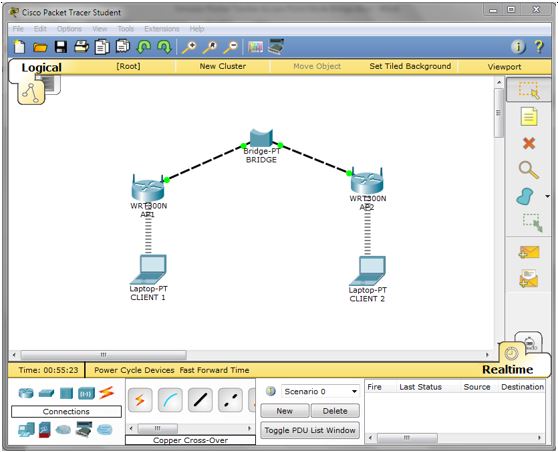Select Hubs device category

tap(67, 393)
